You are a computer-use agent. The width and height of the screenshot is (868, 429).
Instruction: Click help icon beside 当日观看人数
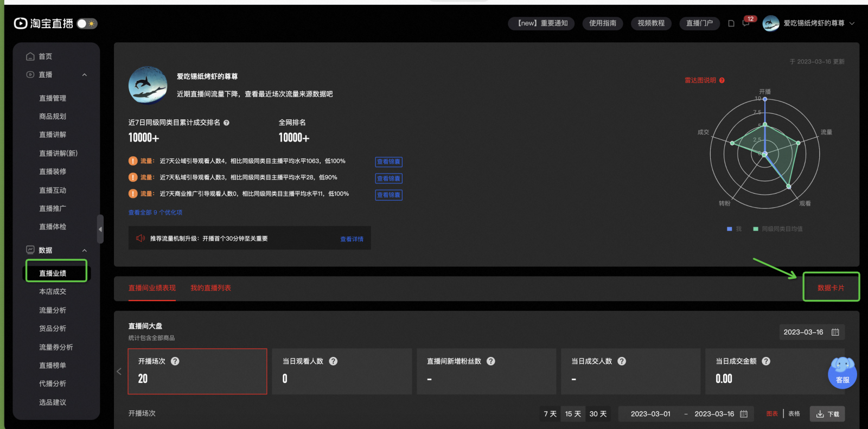(333, 361)
